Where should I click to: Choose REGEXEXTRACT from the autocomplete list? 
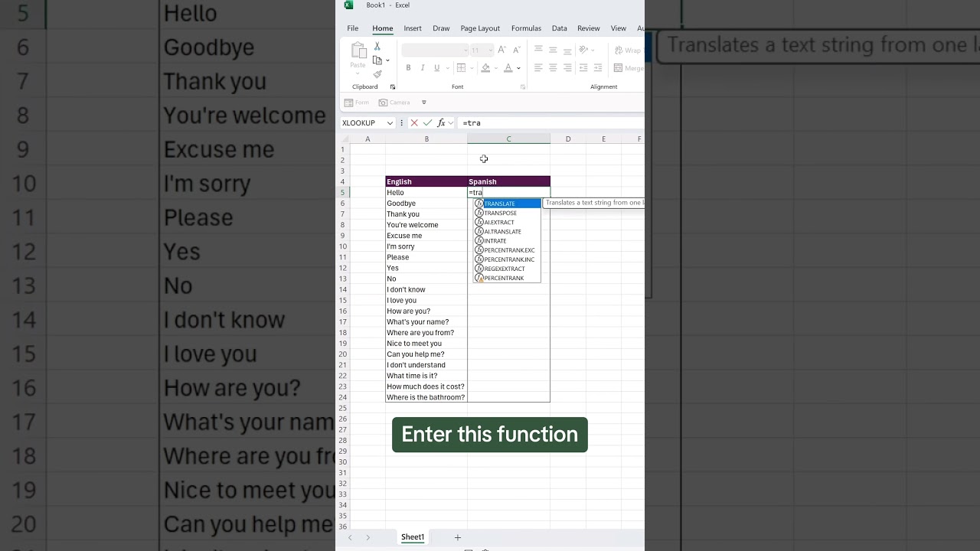(x=507, y=269)
